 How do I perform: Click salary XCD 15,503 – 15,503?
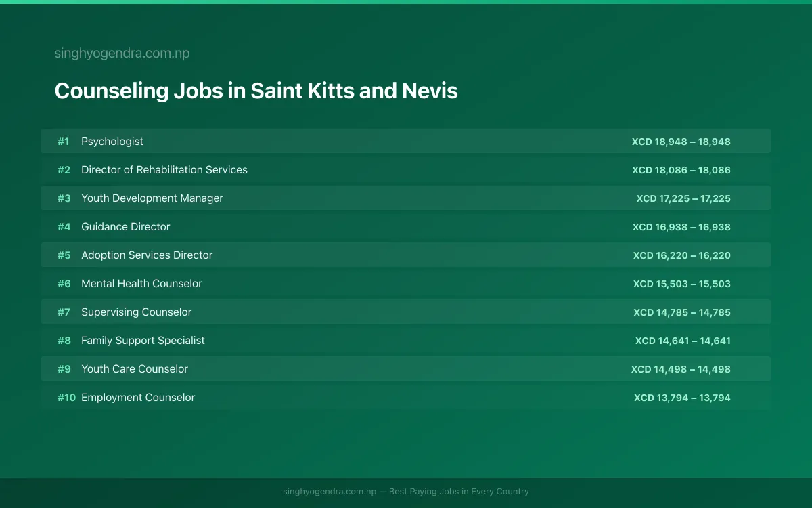[x=682, y=284]
